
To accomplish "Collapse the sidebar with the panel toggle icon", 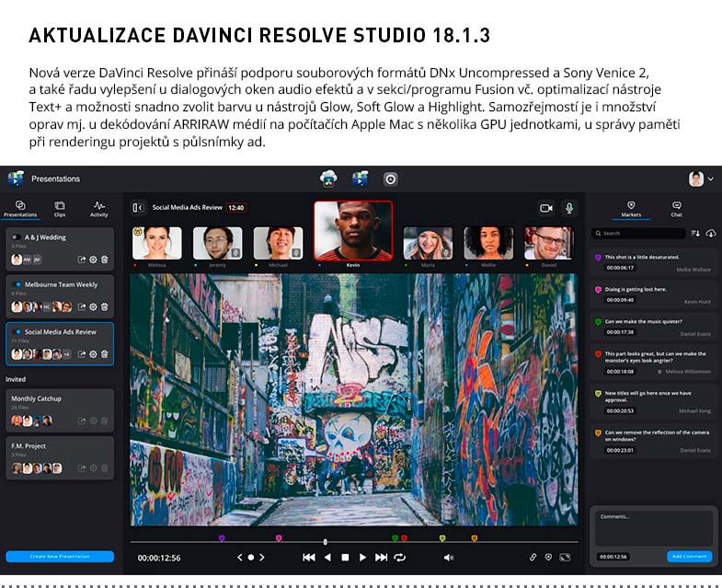I will [x=138, y=208].
